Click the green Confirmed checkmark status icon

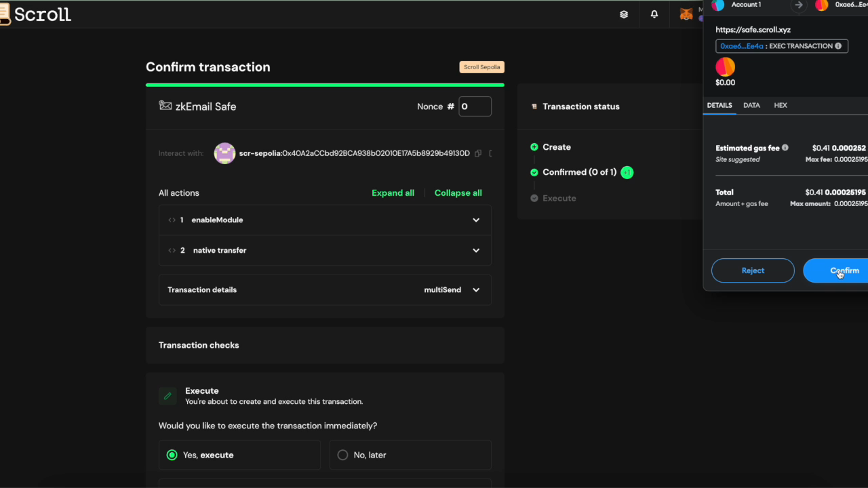(x=534, y=172)
